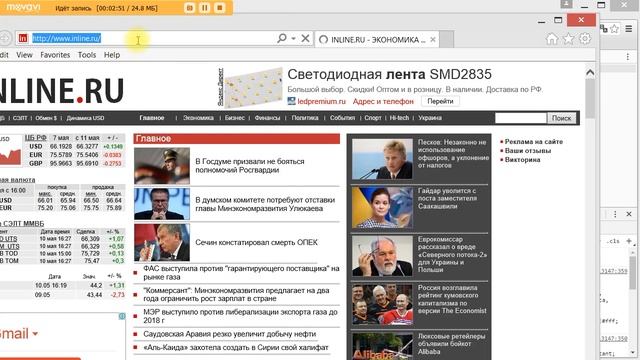
Task: Click the search magnifier in address bar
Action: [282, 38]
